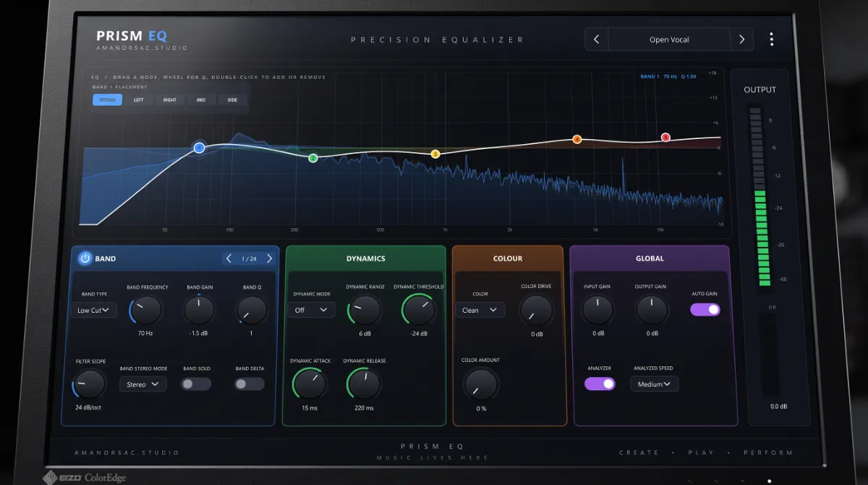Screen dimensions: 868x485
Task: Select the previous band arrow
Action: [x=229, y=258]
